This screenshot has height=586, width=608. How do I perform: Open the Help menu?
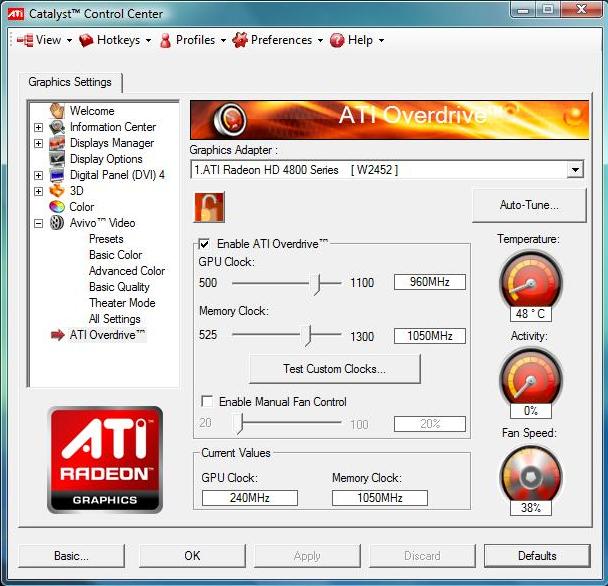coord(357,40)
